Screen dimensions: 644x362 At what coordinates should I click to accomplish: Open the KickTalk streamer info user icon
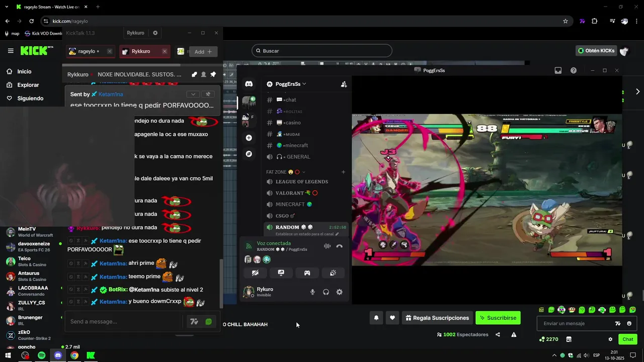(203, 74)
